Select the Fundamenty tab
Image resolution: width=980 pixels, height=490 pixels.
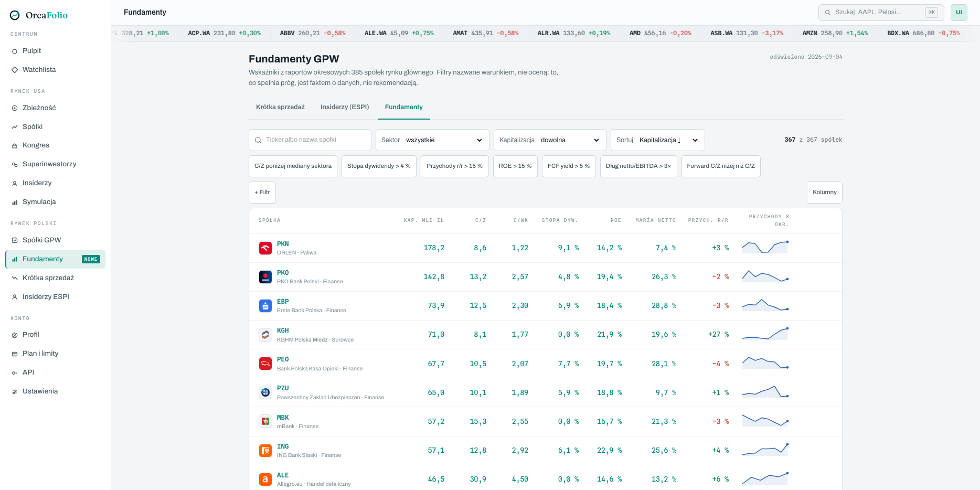click(404, 107)
